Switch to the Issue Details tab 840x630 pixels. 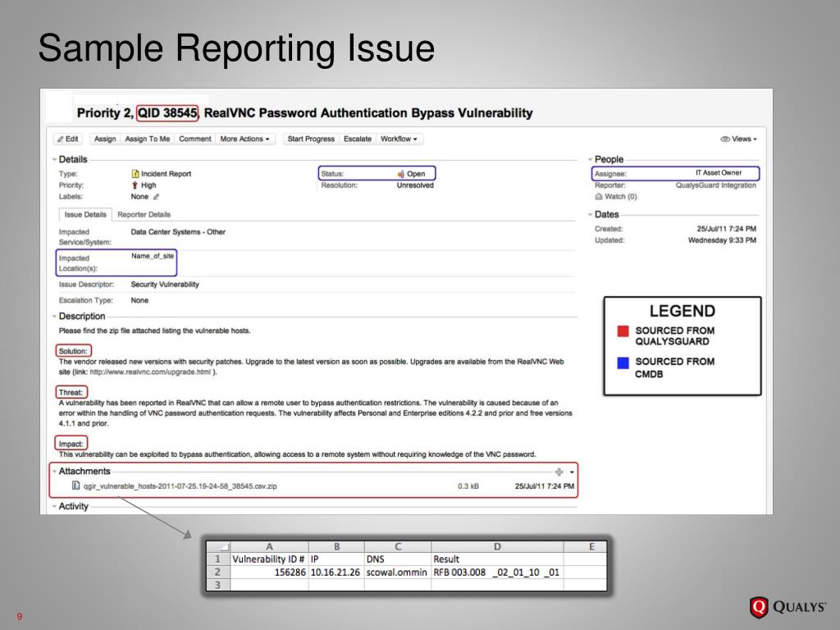tap(85, 214)
